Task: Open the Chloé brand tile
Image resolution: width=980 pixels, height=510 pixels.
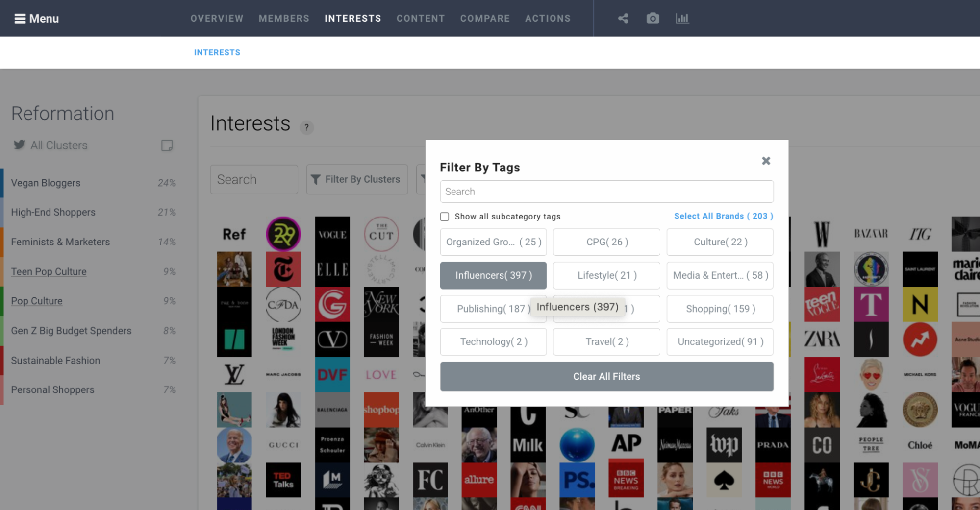Action: pyautogui.click(x=920, y=445)
